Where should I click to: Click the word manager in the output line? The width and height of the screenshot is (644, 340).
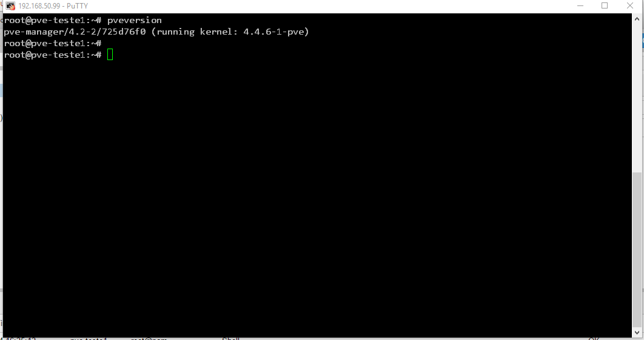point(45,32)
